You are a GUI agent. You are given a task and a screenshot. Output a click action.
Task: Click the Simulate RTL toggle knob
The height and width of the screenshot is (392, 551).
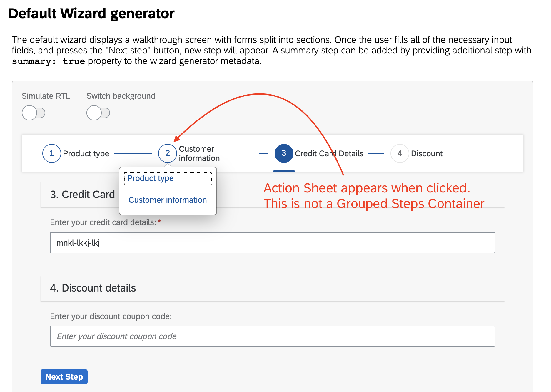29,113
